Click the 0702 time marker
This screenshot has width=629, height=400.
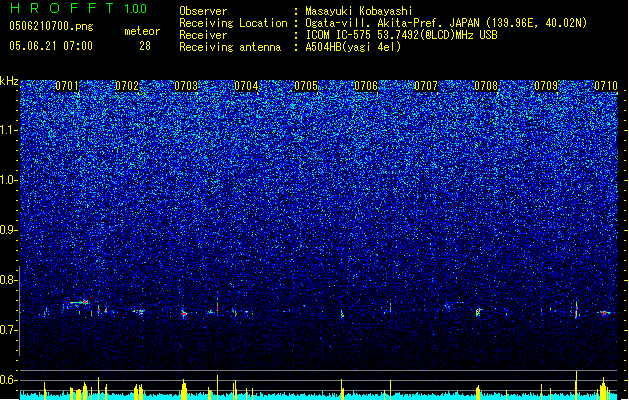[127, 86]
